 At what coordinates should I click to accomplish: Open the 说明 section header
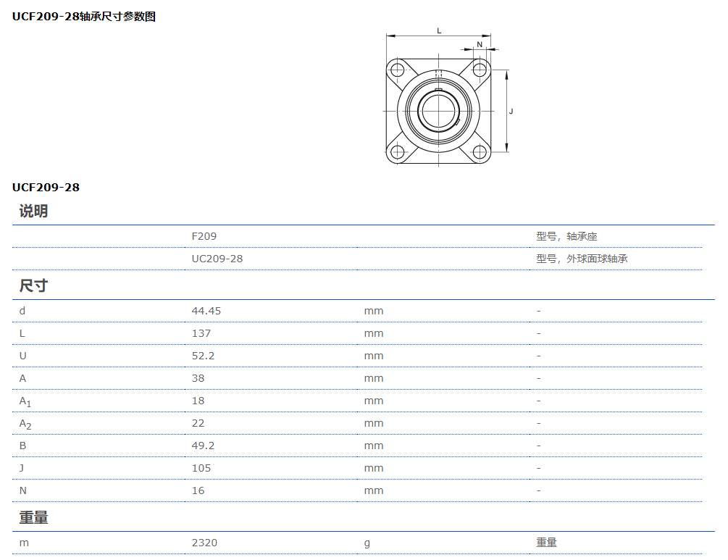[x=35, y=211]
